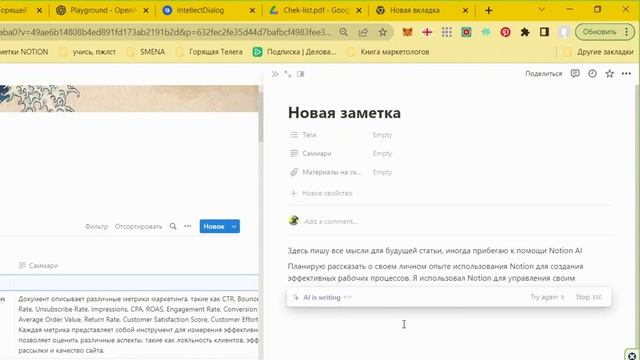Open the MetaMask fox extension
The height and width of the screenshot is (360, 640).
click(407, 32)
